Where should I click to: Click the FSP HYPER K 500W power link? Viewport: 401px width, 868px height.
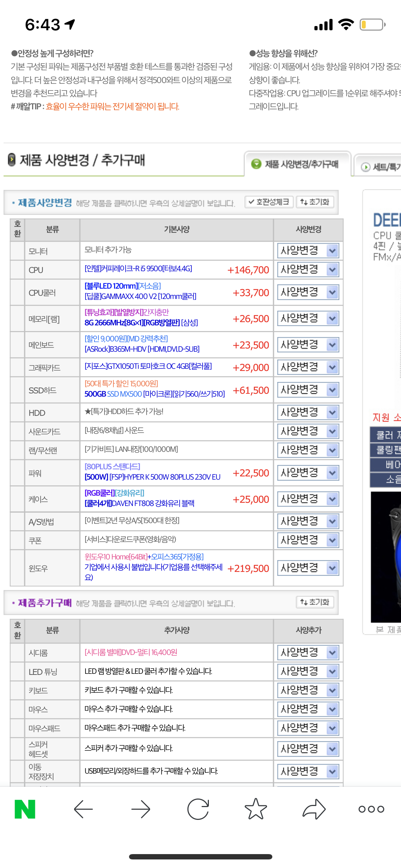[153, 477]
